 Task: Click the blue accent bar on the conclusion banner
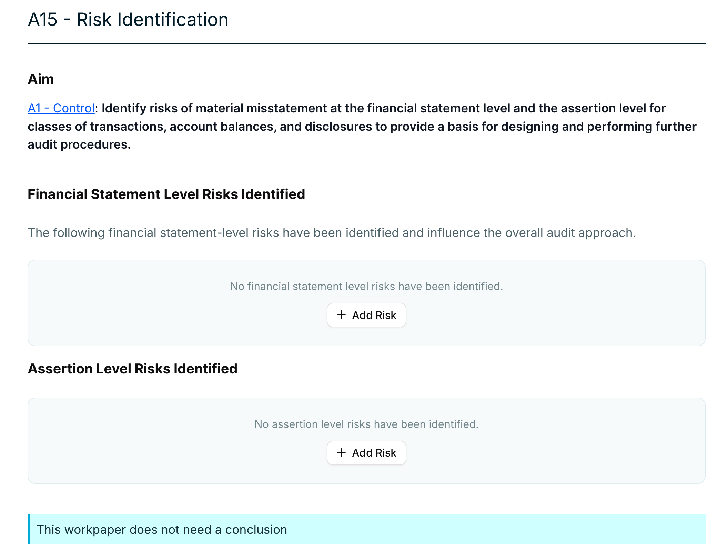click(29, 529)
